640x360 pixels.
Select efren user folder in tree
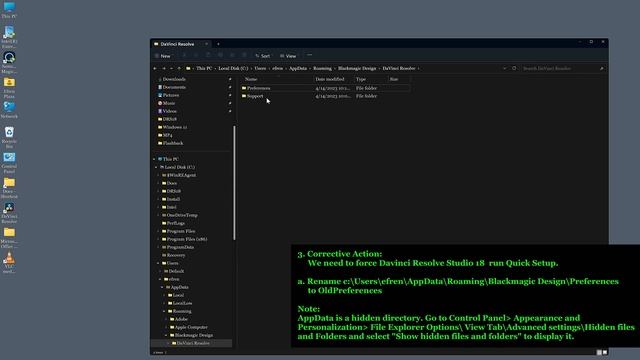click(x=173, y=279)
